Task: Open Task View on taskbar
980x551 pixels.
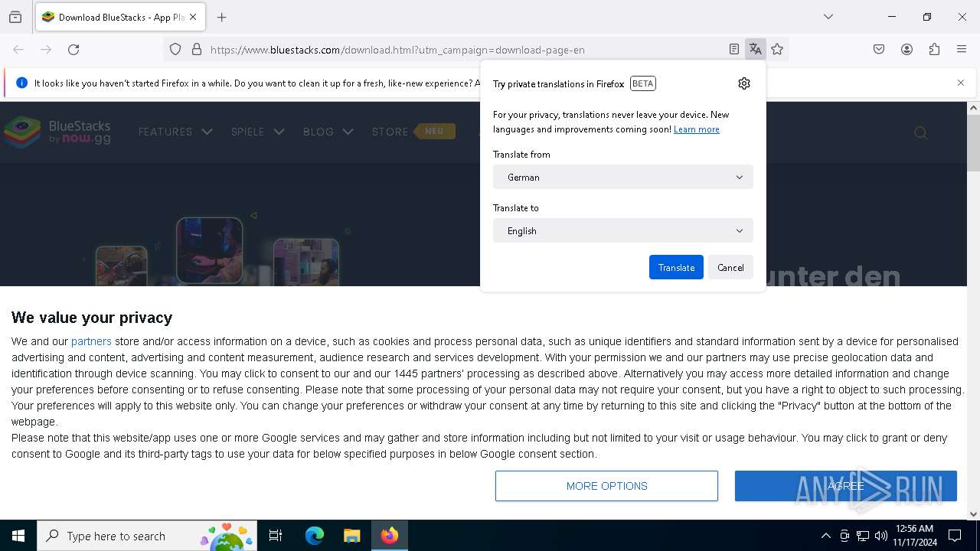Action: point(276,536)
